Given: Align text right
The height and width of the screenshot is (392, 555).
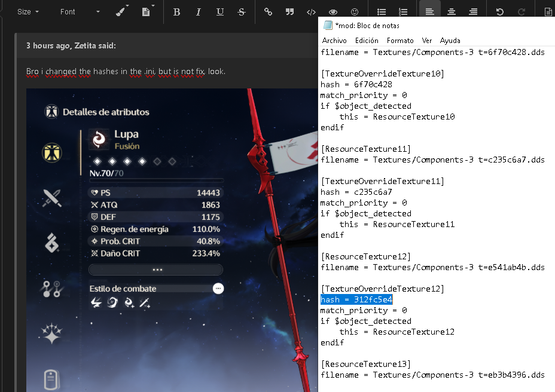Looking at the screenshot, I should pyautogui.click(x=473, y=12).
